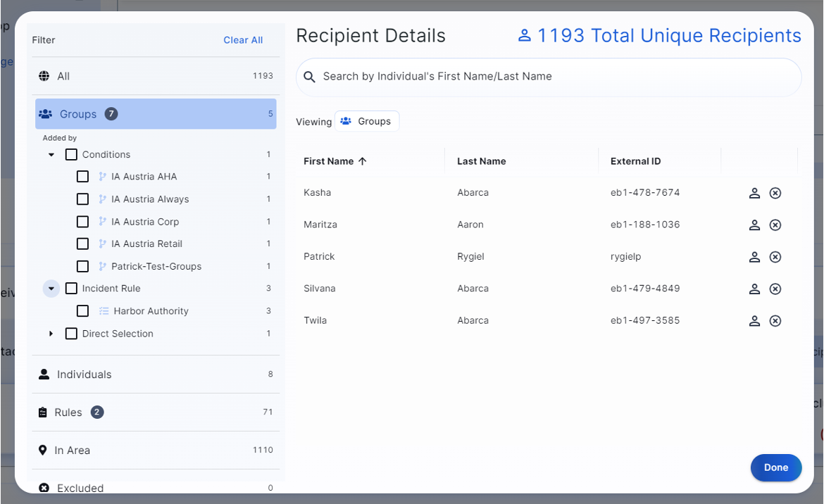Enable the Patrick-Test-Groups checkbox
The height and width of the screenshot is (504, 824).
tap(82, 267)
